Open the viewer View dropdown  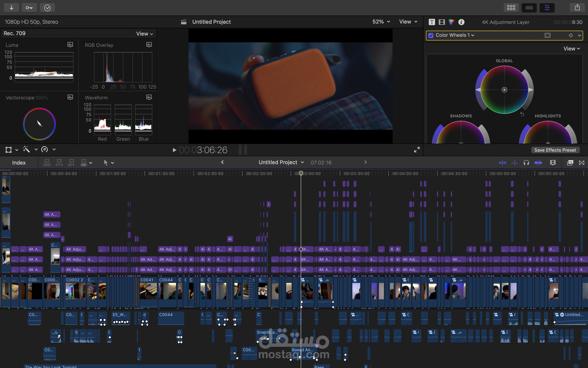(408, 22)
